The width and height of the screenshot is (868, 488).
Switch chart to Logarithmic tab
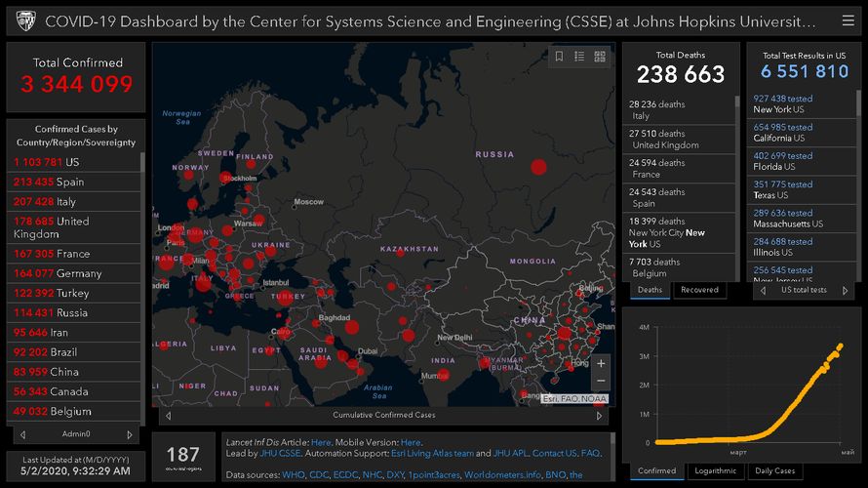(x=714, y=470)
